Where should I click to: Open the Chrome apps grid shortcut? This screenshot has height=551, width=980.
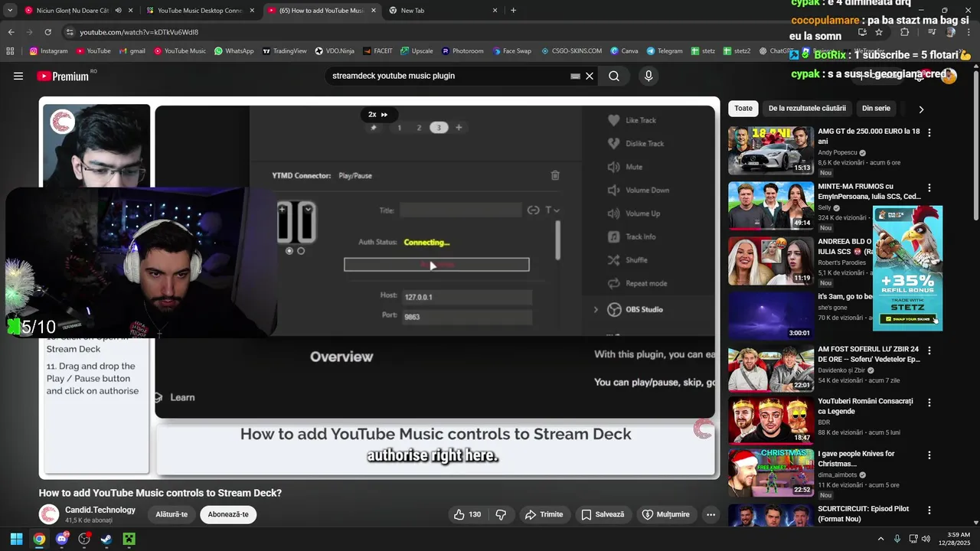[x=10, y=51]
